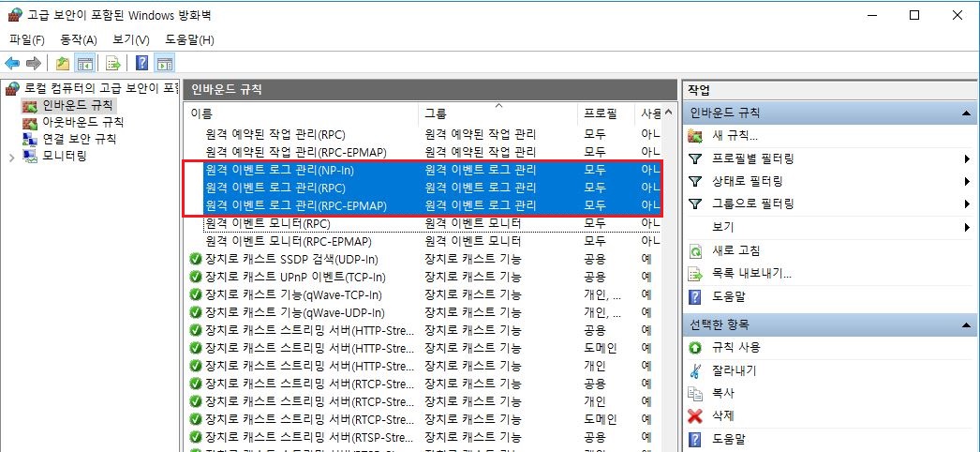The width and height of the screenshot is (980, 452).
Task: Select the 원격 이벤트 모니터(RPC) rule
Action: pyautogui.click(x=268, y=223)
